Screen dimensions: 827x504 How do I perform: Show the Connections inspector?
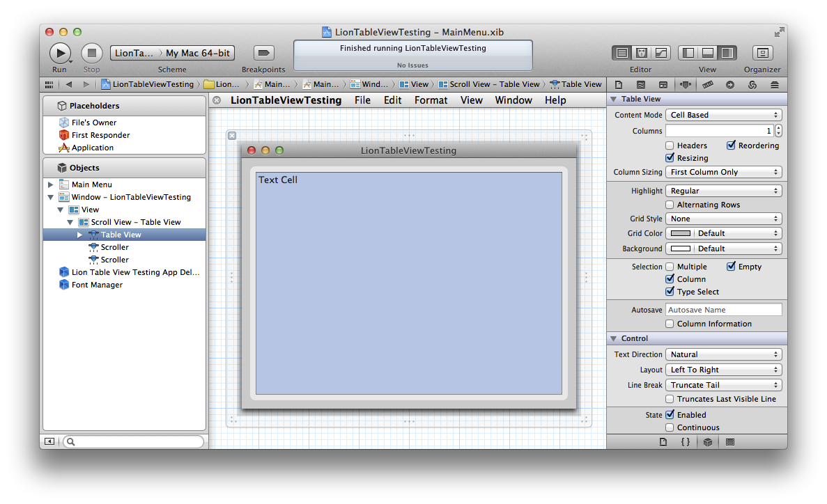click(x=730, y=85)
